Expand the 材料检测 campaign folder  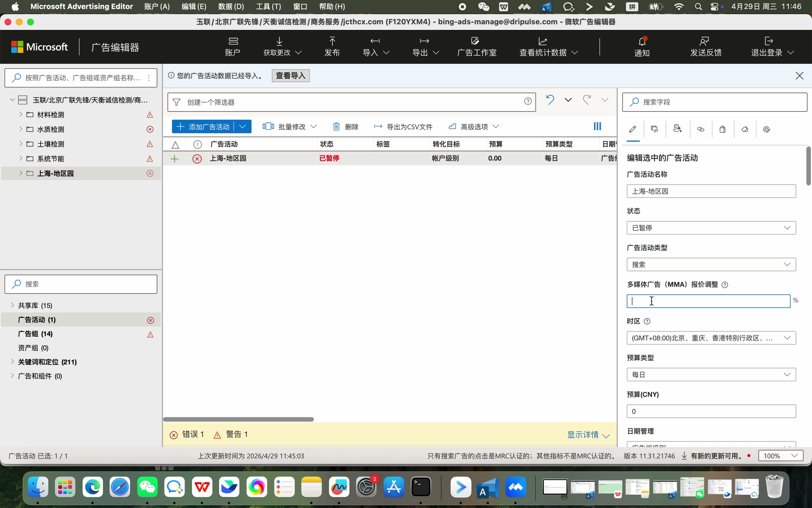tap(21, 114)
